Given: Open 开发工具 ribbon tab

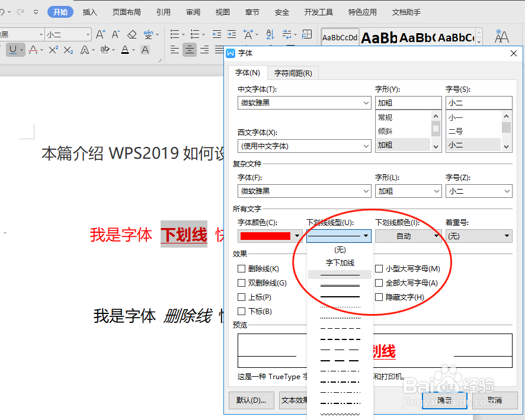Looking at the screenshot, I should coord(318,12).
